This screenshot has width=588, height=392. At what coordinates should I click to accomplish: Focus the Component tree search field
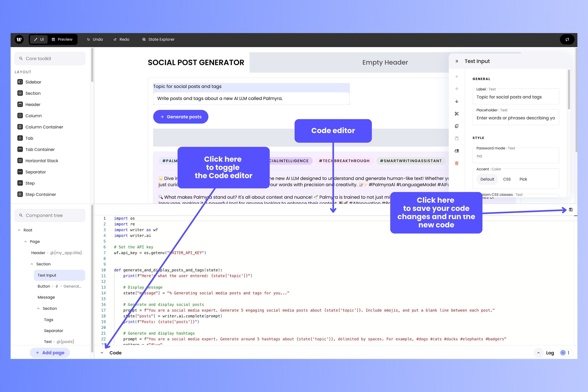pyautogui.click(x=50, y=215)
